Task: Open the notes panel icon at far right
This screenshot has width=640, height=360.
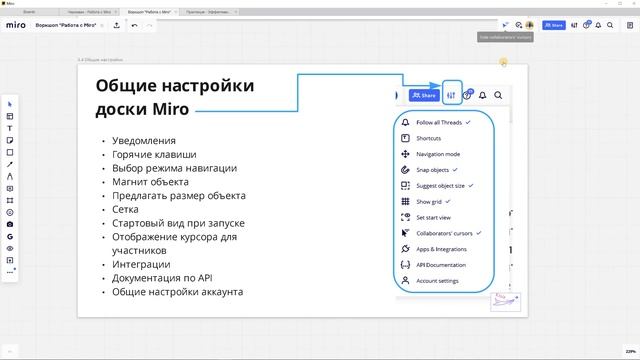Action: click(x=630, y=25)
